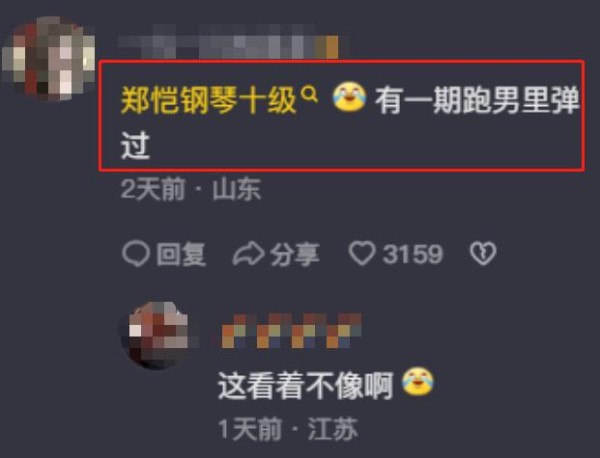Open the 郑恺钢琴十级 yellow search link
The width and height of the screenshot is (600, 458).
[209, 101]
